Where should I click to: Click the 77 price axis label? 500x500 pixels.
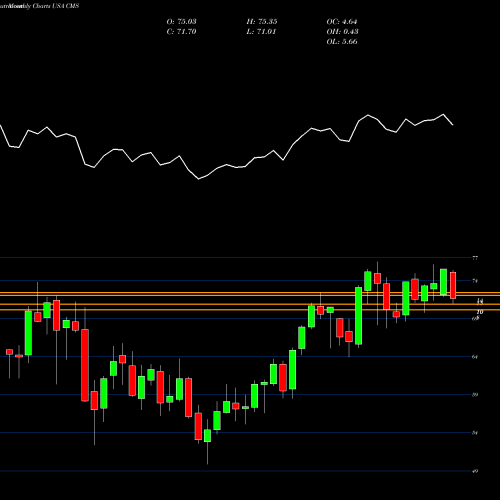(475, 258)
